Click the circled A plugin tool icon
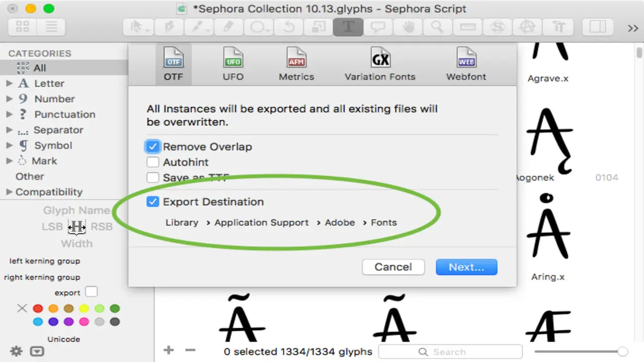This screenshot has height=362, width=644. [528, 27]
